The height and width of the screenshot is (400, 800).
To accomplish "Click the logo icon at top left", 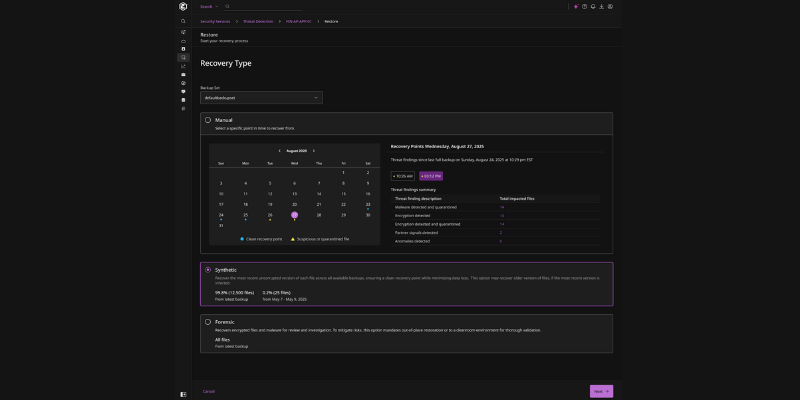I will pyautogui.click(x=182, y=6).
